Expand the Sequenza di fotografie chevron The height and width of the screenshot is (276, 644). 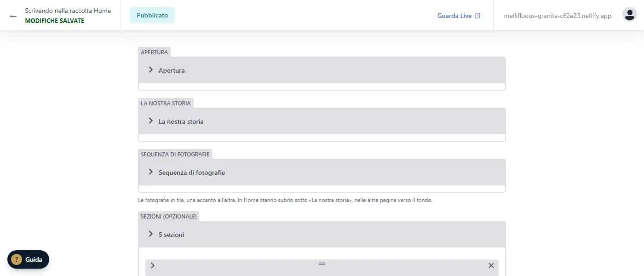(x=150, y=172)
